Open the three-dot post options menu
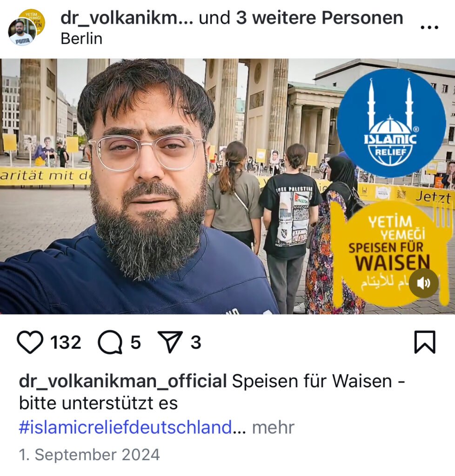This screenshot has height=476, width=455. coord(429,27)
